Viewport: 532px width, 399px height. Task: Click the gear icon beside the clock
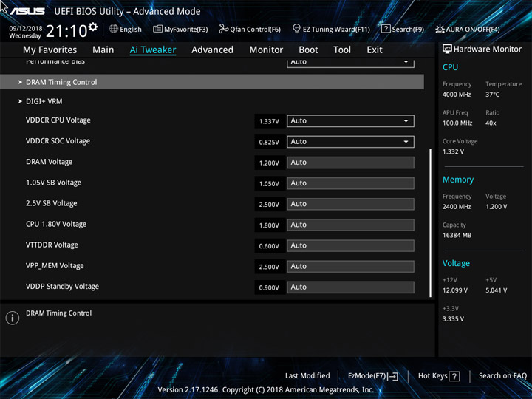(92, 27)
